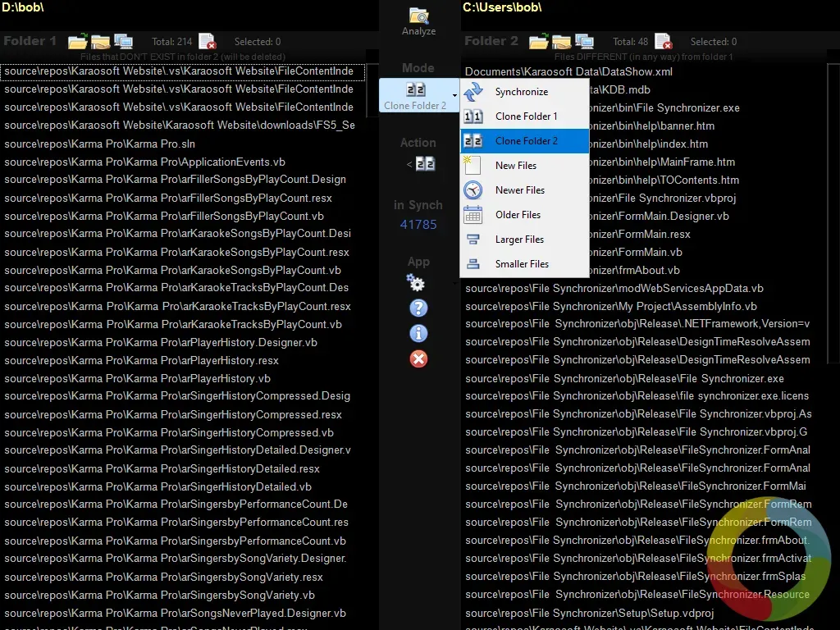Click Folder 2 network computers icon
Screen dimensions: 840x630
584,41
